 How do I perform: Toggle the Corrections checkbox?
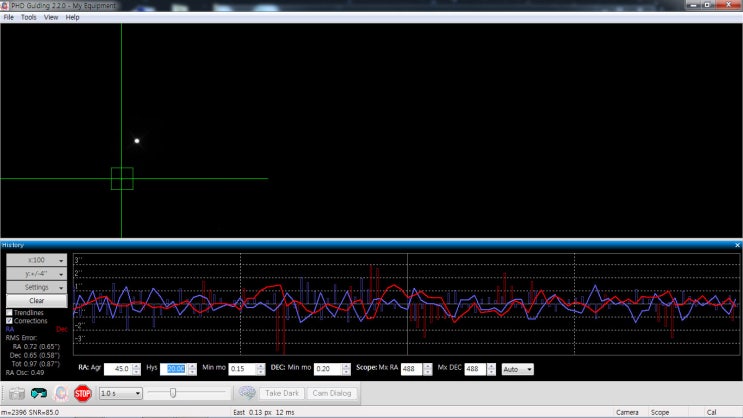pyautogui.click(x=10, y=321)
